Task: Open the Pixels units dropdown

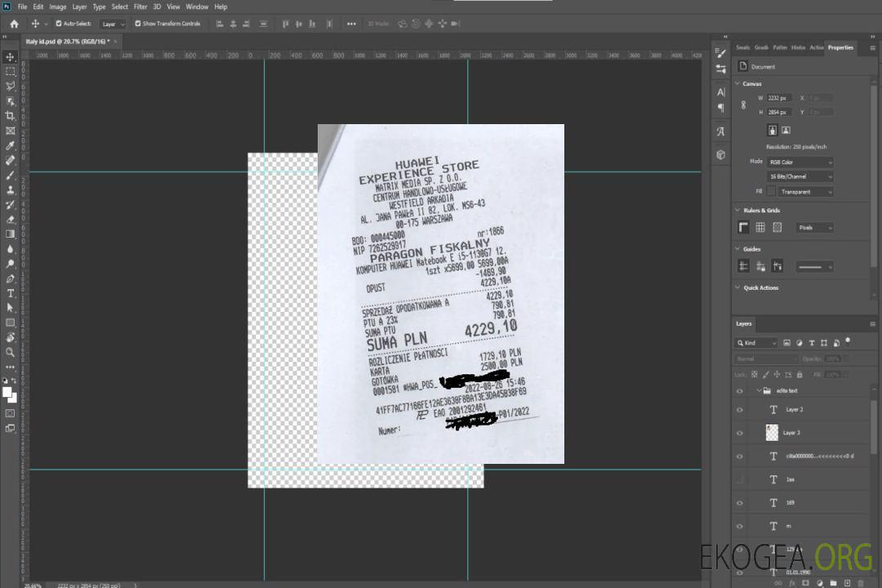Action: click(814, 228)
